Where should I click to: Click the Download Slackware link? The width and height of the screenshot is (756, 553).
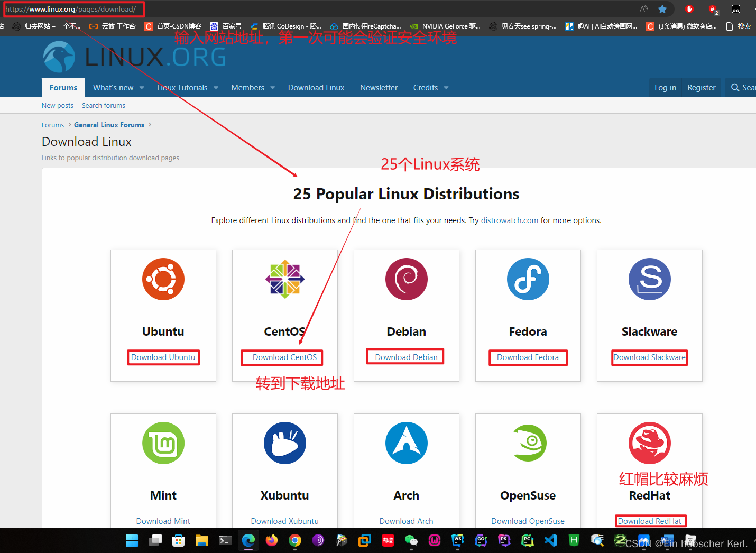coord(650,357)
